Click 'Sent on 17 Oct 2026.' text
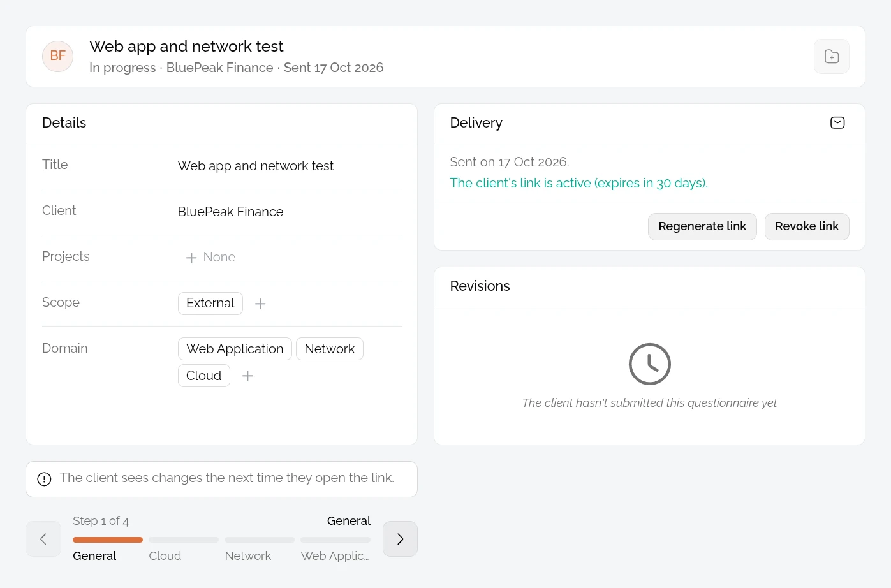This screenshot has width=891, height=588. [510, 162]
